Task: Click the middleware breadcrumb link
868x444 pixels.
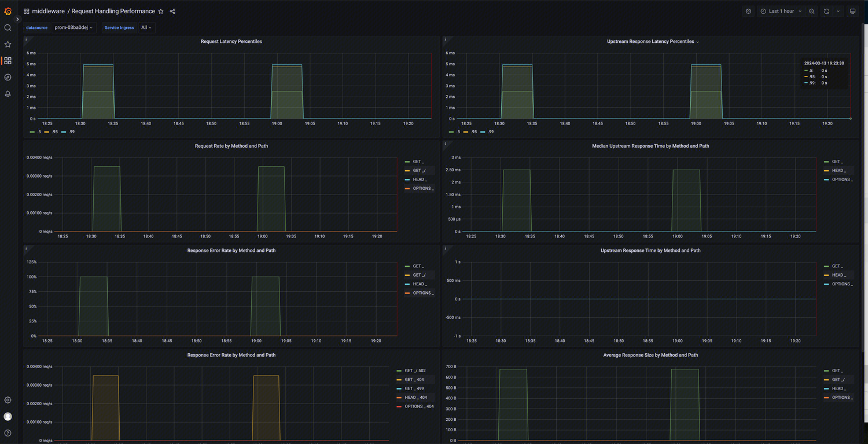Action: click(48, 11)
